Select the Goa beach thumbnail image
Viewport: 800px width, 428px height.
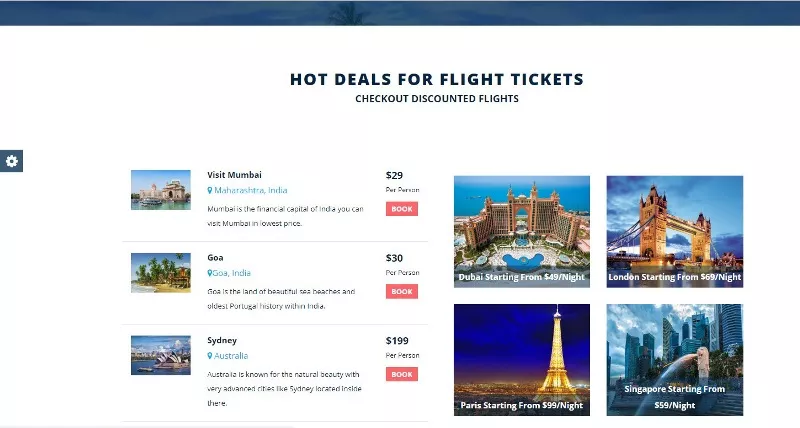(x=160, y=272)
